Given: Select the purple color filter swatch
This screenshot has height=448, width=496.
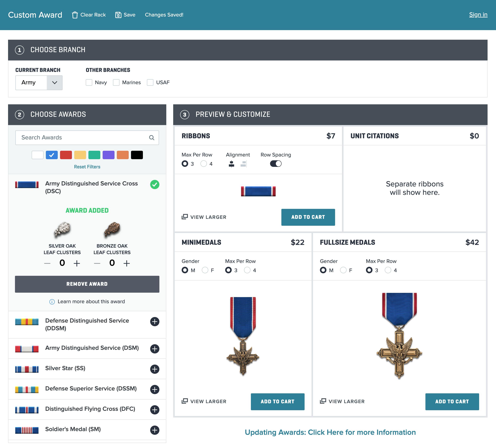Looking at the screenshot, I should tap(109, 155).
